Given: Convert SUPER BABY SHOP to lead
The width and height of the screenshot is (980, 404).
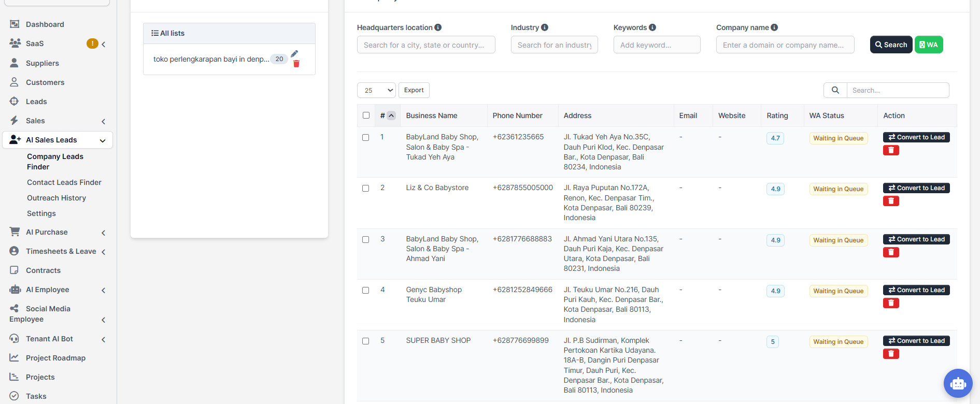Looking at the screenshot, I should click(x=916, y=341).
